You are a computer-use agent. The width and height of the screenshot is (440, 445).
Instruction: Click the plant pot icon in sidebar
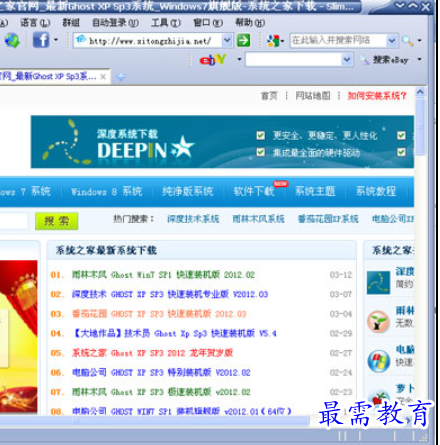point(378,322)
